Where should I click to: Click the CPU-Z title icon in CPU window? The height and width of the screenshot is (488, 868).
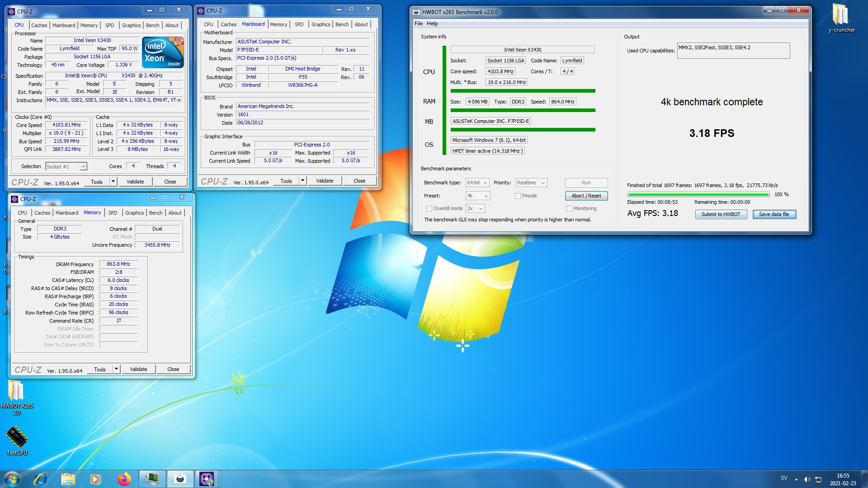click(x=12, y=11)
